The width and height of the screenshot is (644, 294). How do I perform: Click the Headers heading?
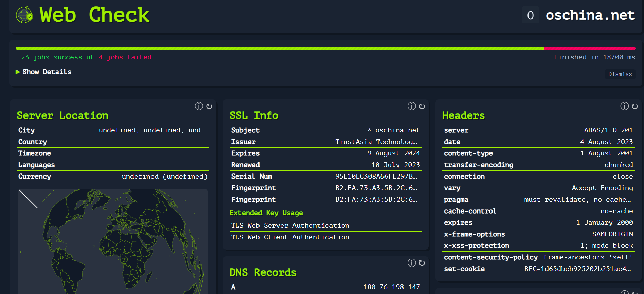[463, 116]
